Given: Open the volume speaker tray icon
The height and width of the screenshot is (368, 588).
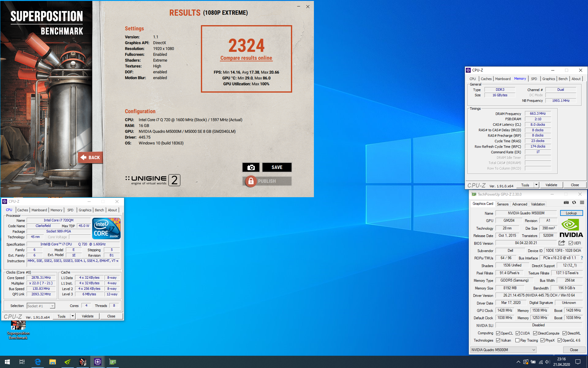Looking at the screenshot, I should (x=548, y=362).
